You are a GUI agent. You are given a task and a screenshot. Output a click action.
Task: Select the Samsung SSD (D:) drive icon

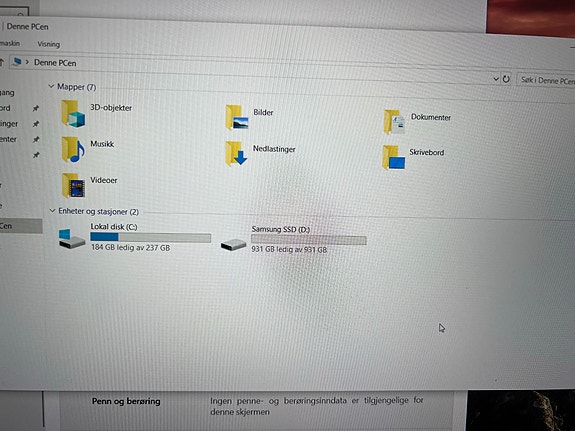pyautogui.click(x=233, y=244)
